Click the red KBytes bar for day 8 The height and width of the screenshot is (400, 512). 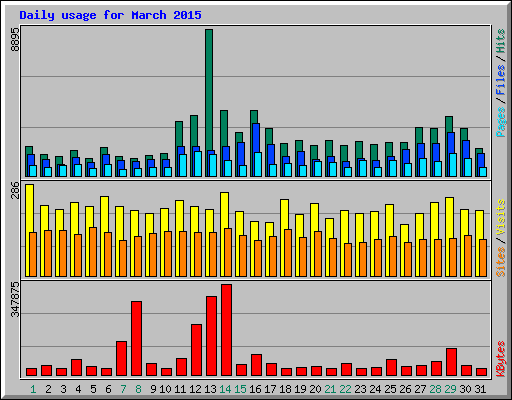pos(136,339)
